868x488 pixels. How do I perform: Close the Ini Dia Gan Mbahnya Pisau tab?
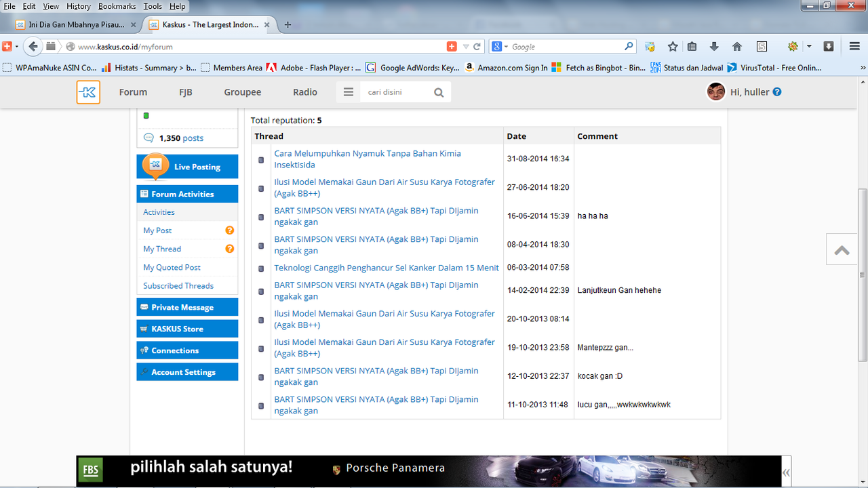tap(133, 24)
